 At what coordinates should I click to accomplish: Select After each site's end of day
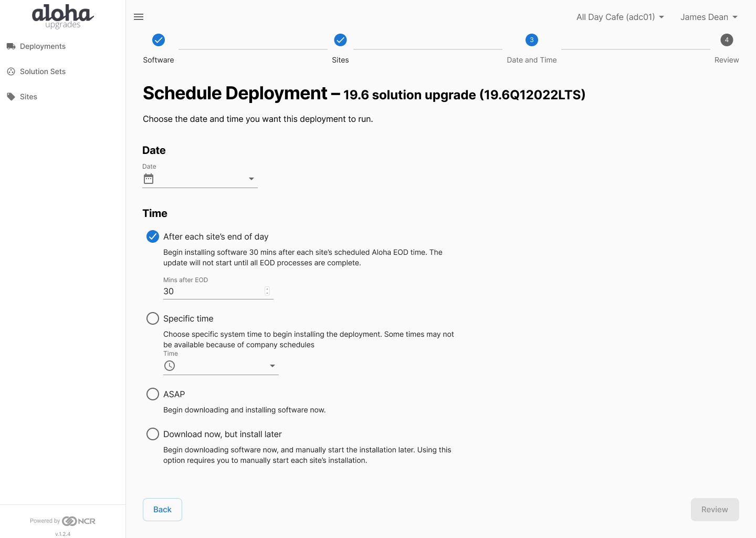coord(153,236)
